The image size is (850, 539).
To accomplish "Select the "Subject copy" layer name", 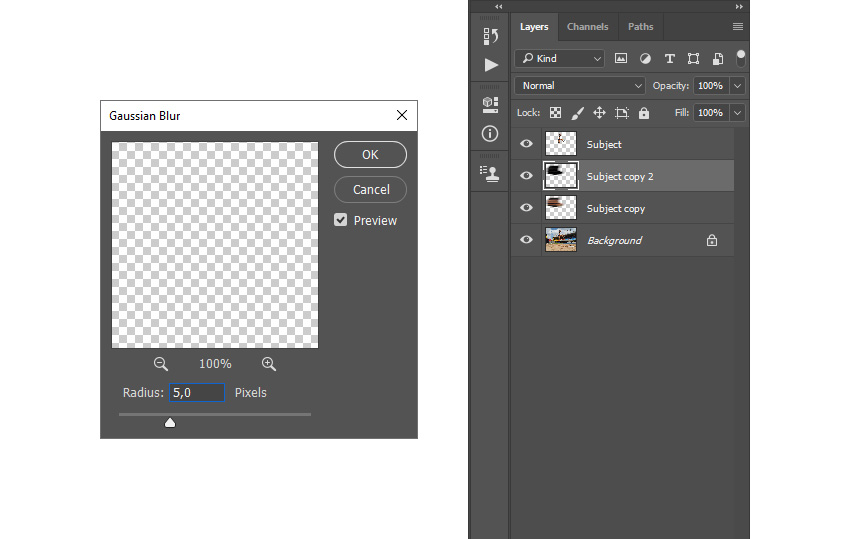I will [x=615, y=209].
